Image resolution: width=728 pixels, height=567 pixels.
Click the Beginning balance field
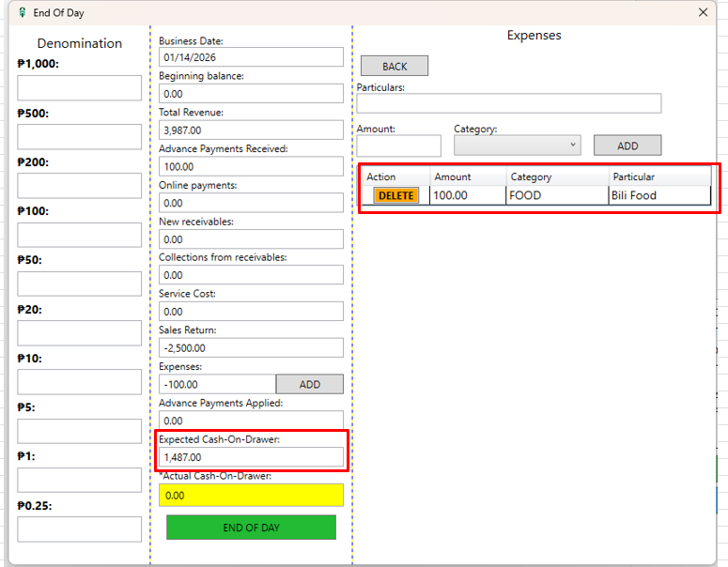pos(251,94)
